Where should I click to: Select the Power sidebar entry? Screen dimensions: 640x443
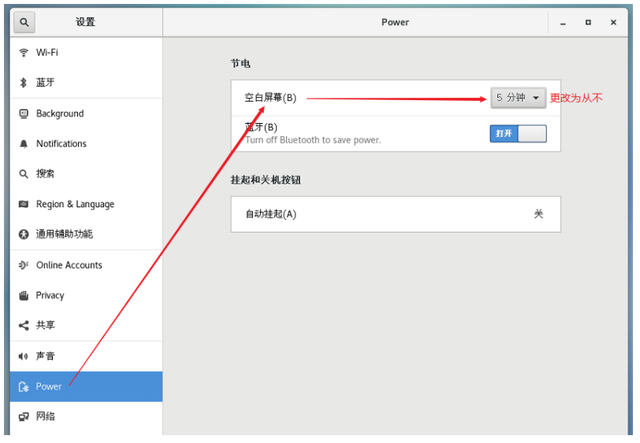click(x=86, y=386)
